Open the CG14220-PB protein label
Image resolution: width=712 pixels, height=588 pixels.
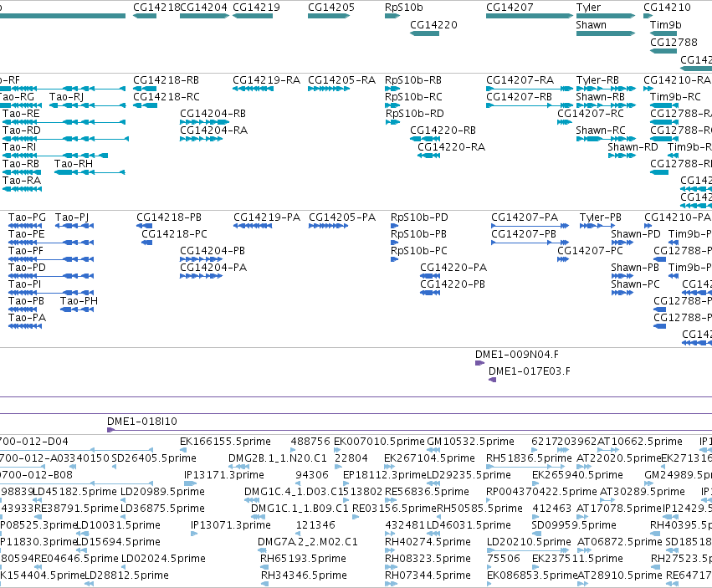453,284
